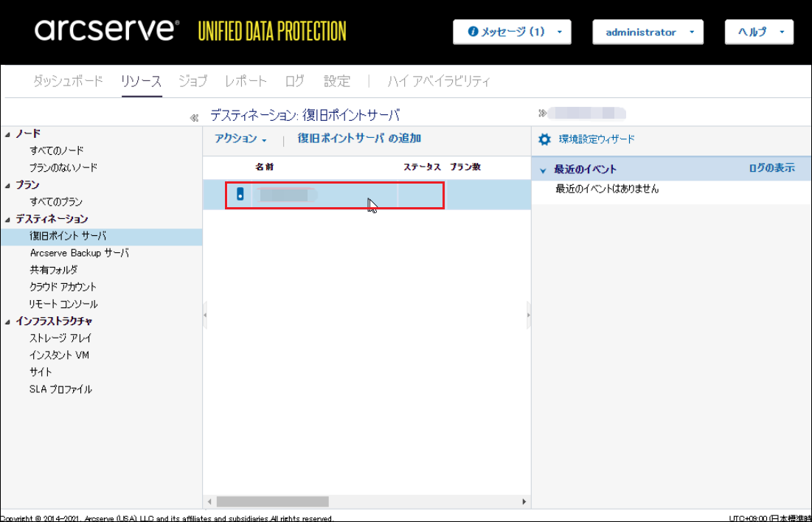Select サイト in the tree
The image size is (812, 522).
click(41, 372)
